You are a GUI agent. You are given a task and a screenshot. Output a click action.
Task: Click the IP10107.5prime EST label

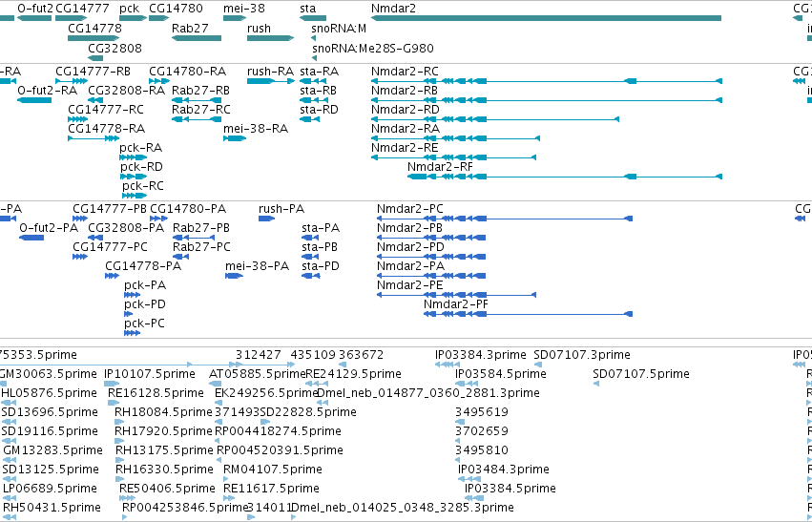point(150,374)
